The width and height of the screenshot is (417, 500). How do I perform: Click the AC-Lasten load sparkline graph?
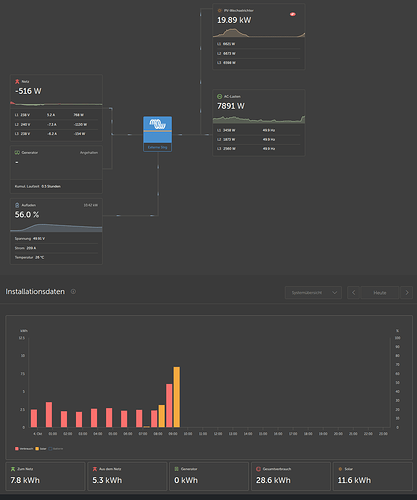(x=259, y=119)
